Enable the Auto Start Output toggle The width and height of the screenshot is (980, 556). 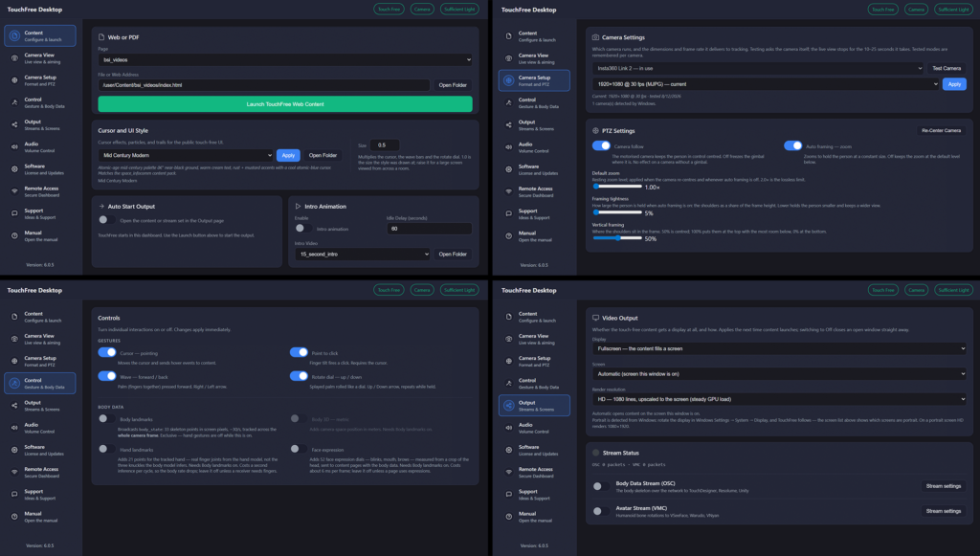pos(106,220)
